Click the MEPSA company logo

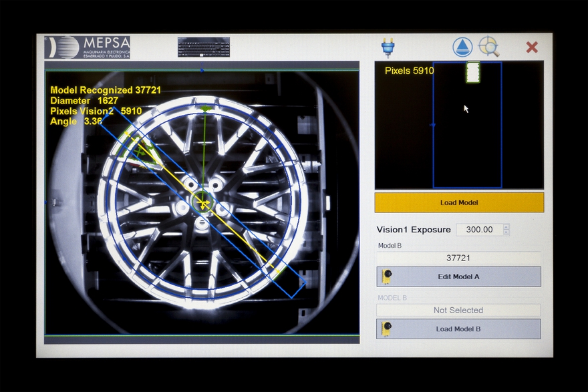(88, 47)
